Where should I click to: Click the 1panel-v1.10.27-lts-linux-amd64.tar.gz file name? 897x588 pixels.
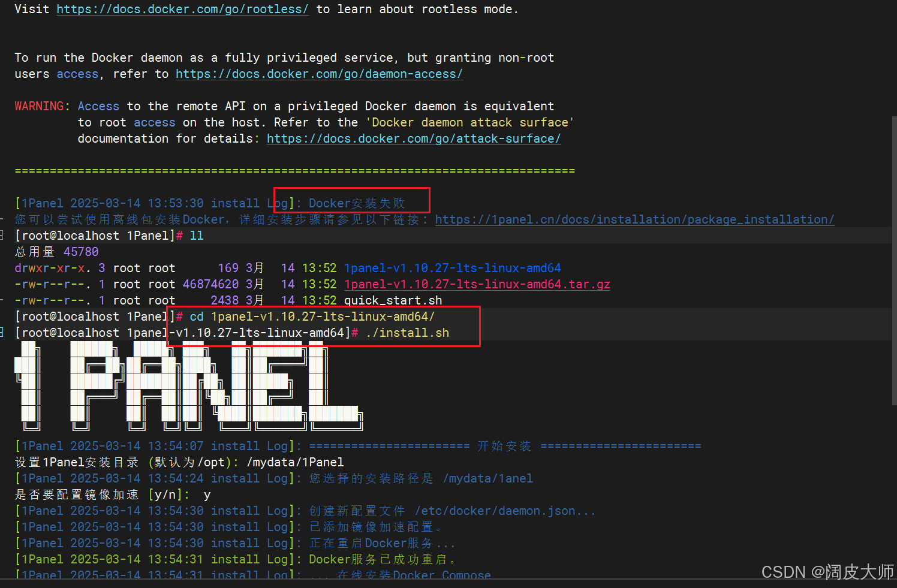[477, 284]
